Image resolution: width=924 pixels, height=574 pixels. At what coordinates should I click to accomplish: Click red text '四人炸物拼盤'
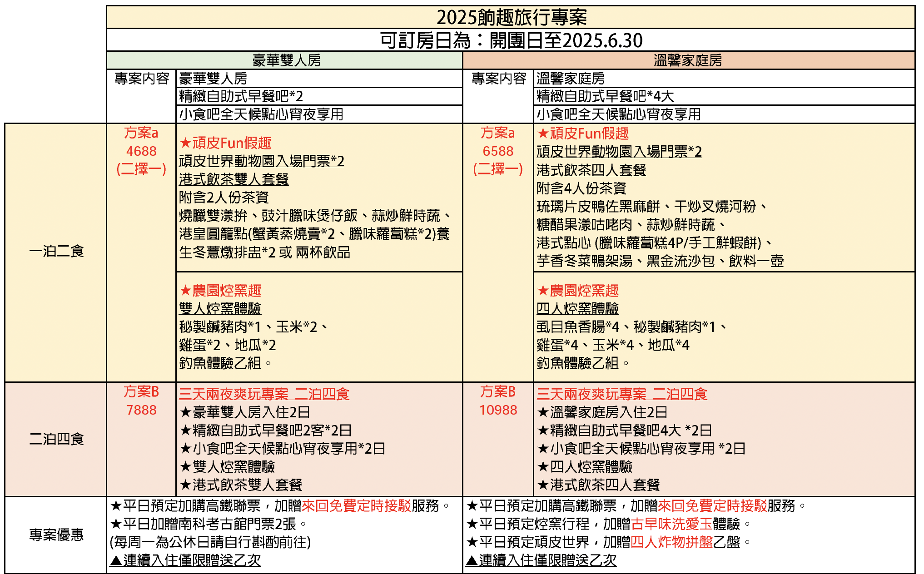point(672,542)
